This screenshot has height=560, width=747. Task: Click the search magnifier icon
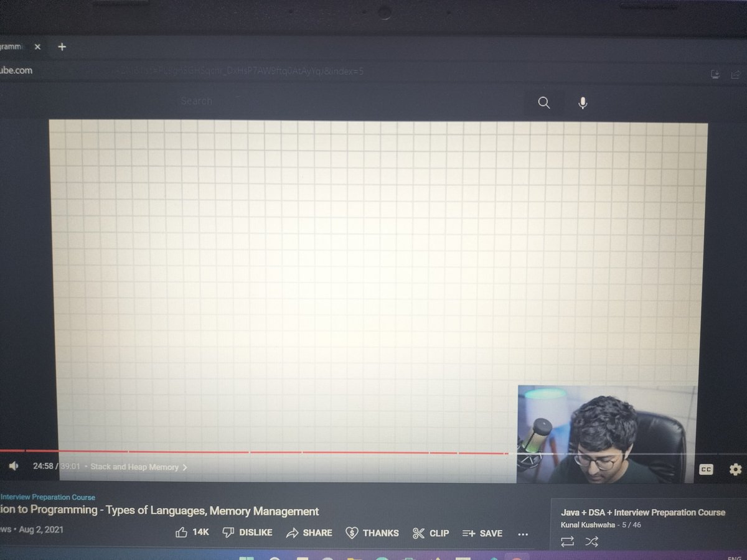(543, 103)
